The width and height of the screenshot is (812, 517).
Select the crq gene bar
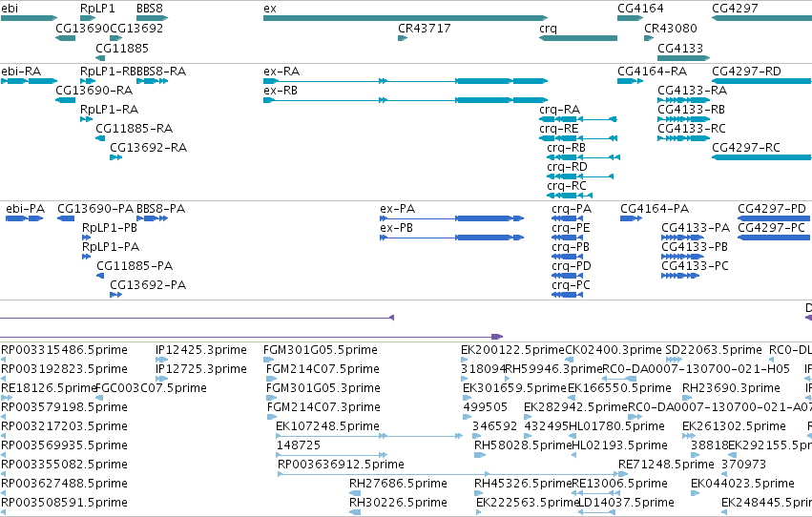(578, 38)
